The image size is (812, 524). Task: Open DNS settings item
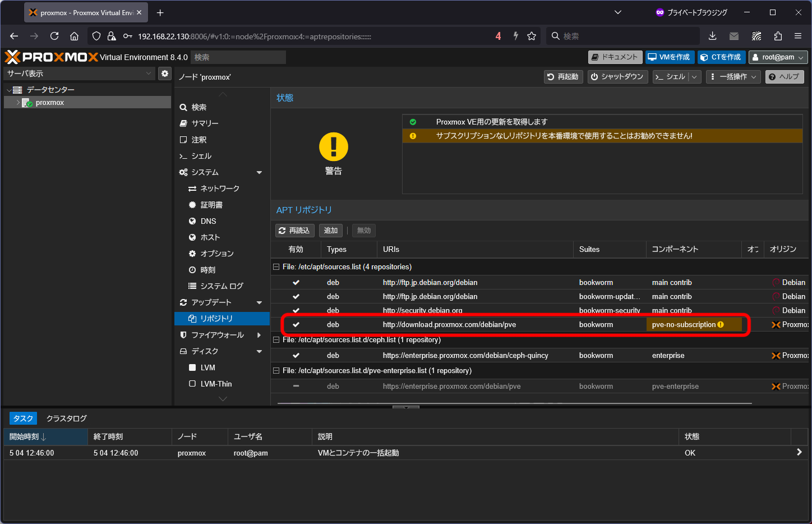(x=222, y=221)
